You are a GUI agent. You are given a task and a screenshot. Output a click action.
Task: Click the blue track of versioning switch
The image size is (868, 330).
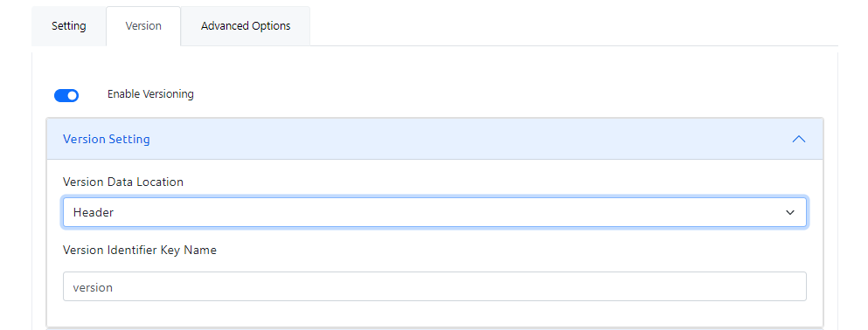(x=59, y=96)
